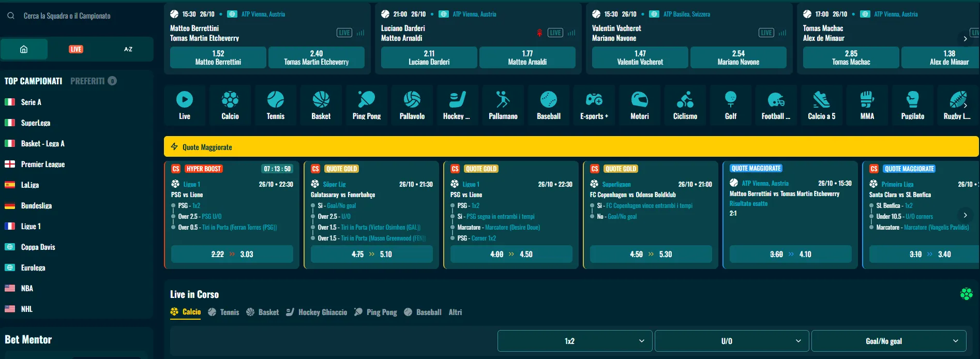Open the 1x2 market dropdown
This screenshot has height=359, width=980.
pos(575,341)
